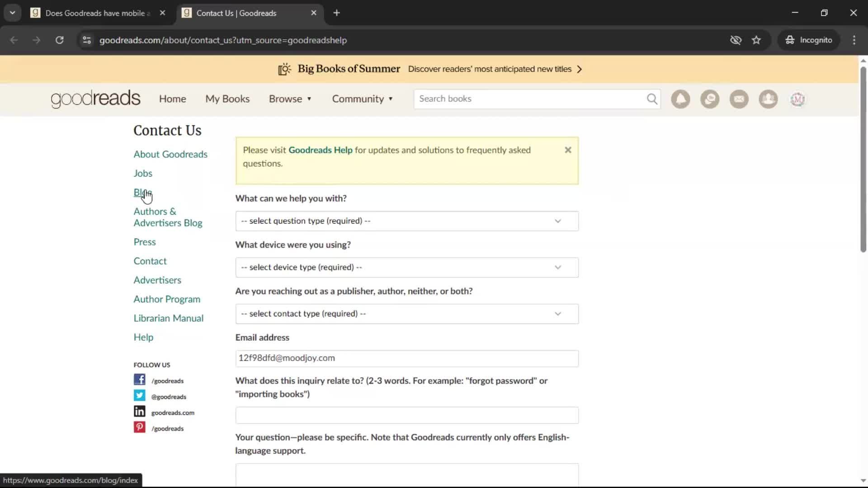This screenshot has width=868, height=488.
Task: Open the device type dropdown
Action: tap(407, 267)
